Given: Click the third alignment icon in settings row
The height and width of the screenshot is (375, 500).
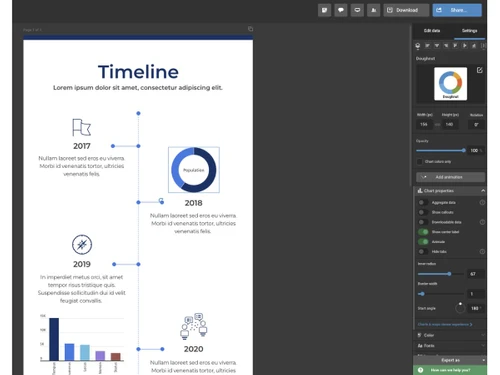Looking at the screenshot, I should 437,46.
